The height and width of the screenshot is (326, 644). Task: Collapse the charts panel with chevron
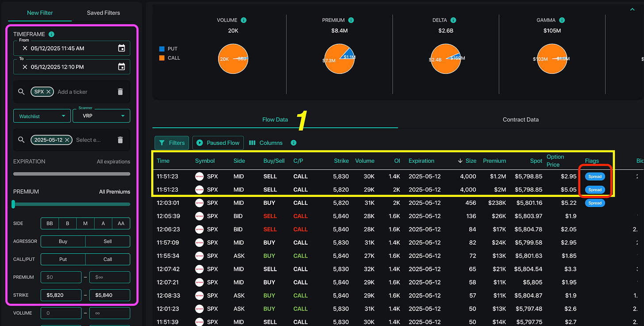coord(632,9)
